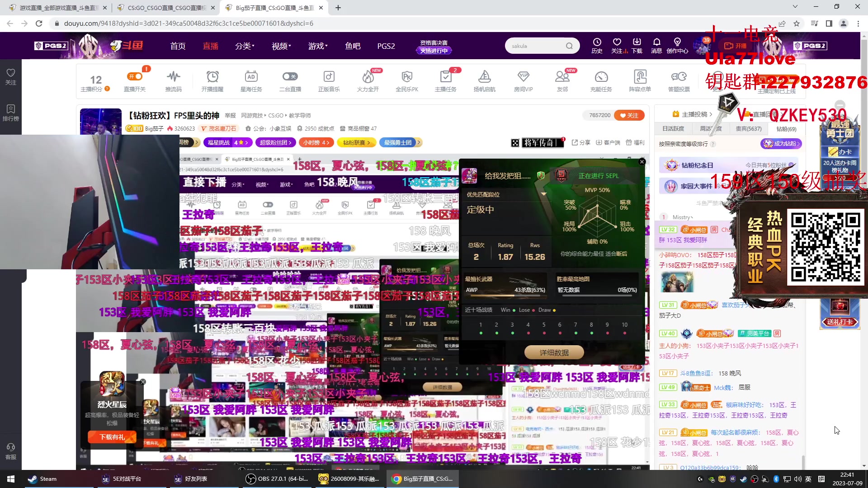The height and width of the screenshot is (488, 868).
Task: Open 创作中心 lightbulb icon
Action: tap(677, 42)
